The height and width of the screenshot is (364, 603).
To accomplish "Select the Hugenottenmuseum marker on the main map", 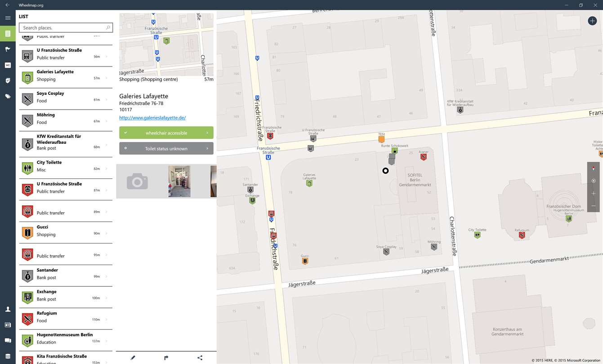I will click(x=569, y=218).
